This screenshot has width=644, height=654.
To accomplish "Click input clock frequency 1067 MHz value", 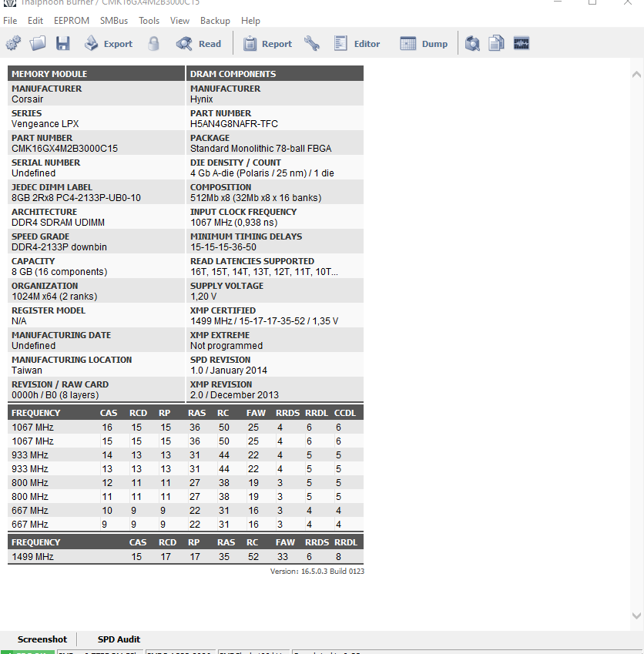I will click(x=233, y=223).
